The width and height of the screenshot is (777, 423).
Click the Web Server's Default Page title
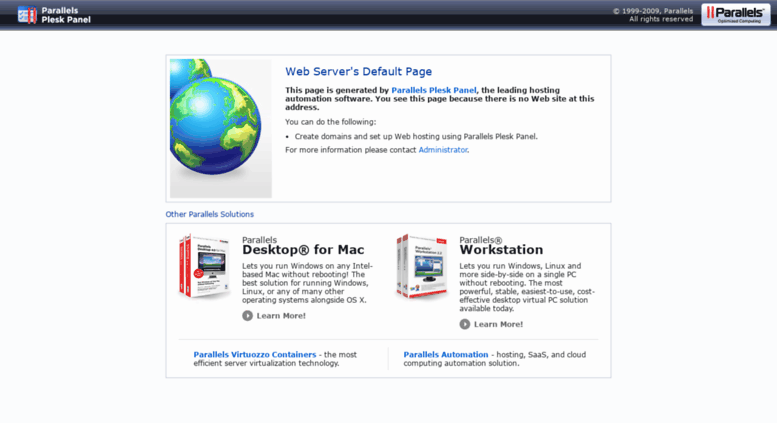[358, 71]
